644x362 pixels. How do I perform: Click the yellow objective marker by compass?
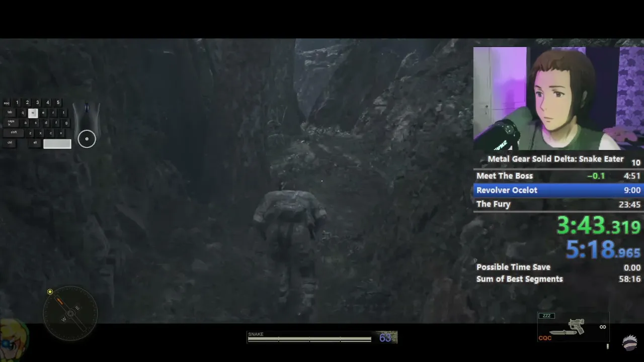tap(50, 292)
